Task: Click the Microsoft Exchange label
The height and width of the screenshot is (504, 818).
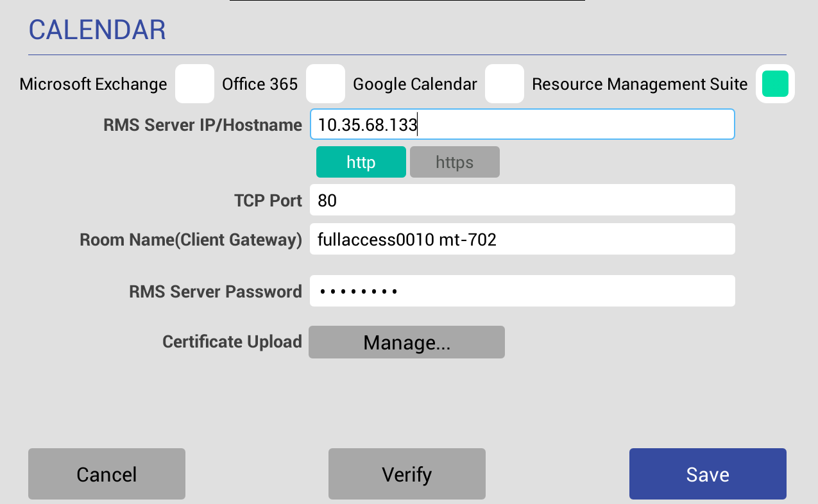Action: 94,84
